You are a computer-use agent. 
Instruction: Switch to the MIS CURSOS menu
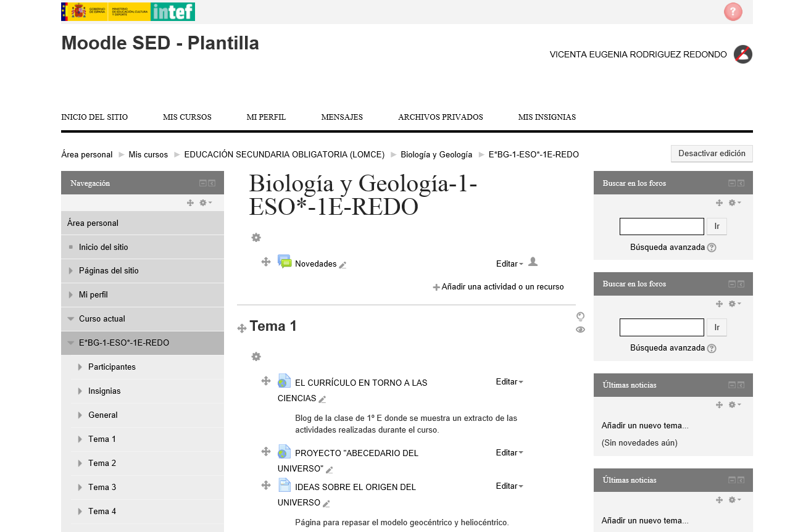187,117
